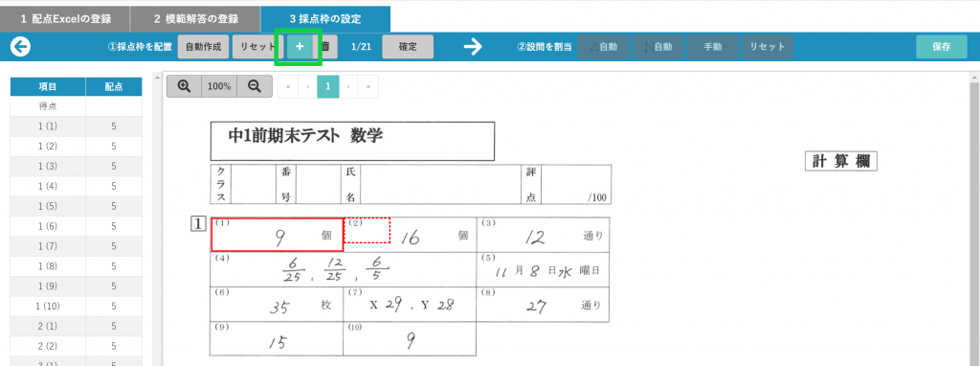The height and width of the screenshot is (366, 980).
Task: Select row 1 (4) in item list
Action: [77, 187]
